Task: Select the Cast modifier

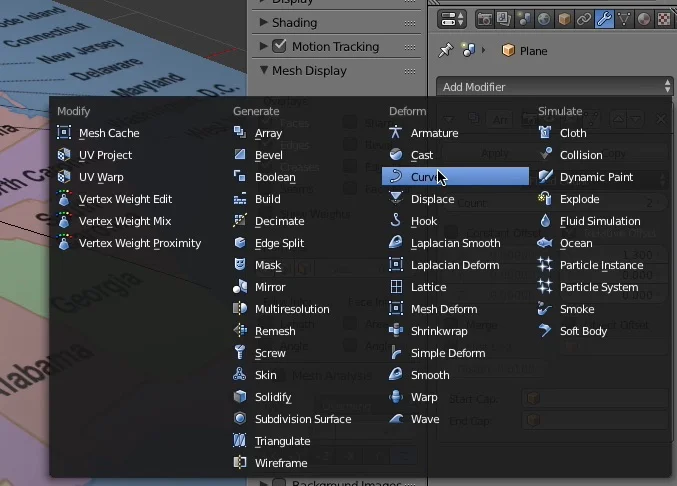Action: pyautogui.click(x=421, y=155)
